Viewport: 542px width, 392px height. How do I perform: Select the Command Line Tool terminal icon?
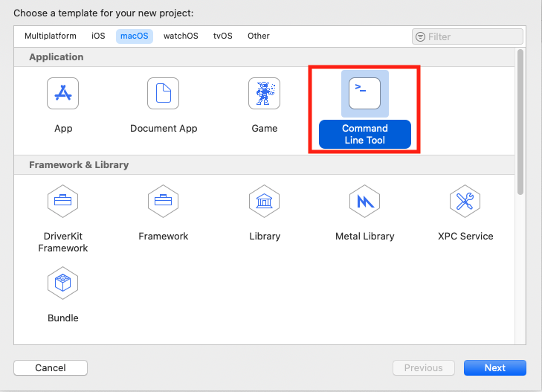click(364, 93)
